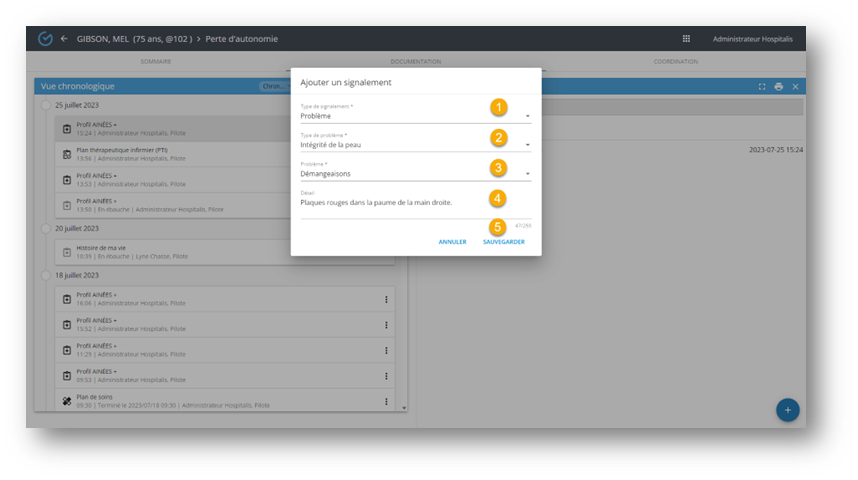Select the 25 juillet 2023 date circle

(x=47, y=105)
